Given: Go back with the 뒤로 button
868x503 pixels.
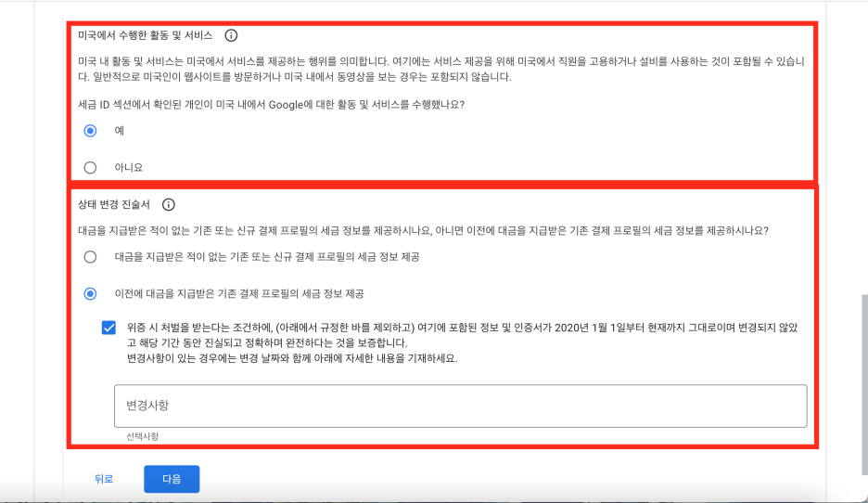Looking at the screenshot, I should (104, 479).
